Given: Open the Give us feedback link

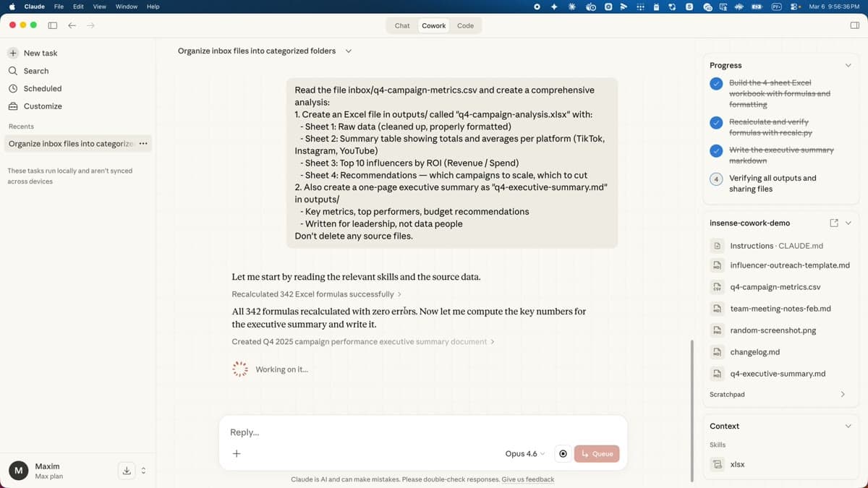Looking at the screenshot, I should (x=528, y=479).
